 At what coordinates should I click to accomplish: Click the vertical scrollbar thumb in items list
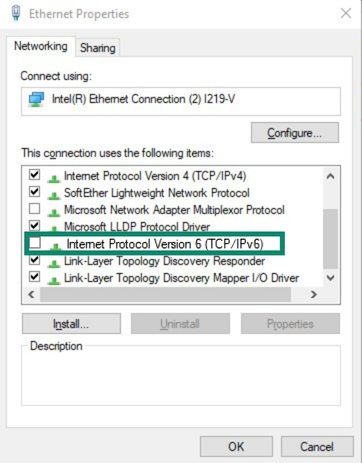330,239
